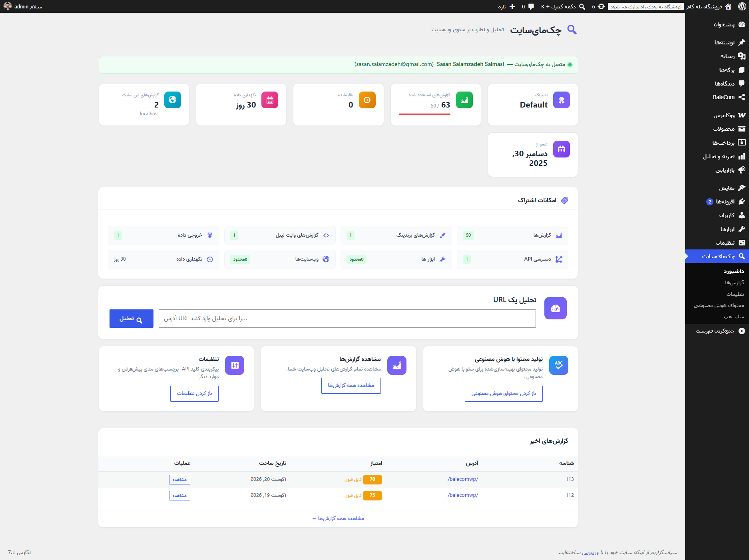The height and width of the screenshot is (560, 749).
Task: Open ووکامرس menu in sidebar
Action: [x=717, y=115]
